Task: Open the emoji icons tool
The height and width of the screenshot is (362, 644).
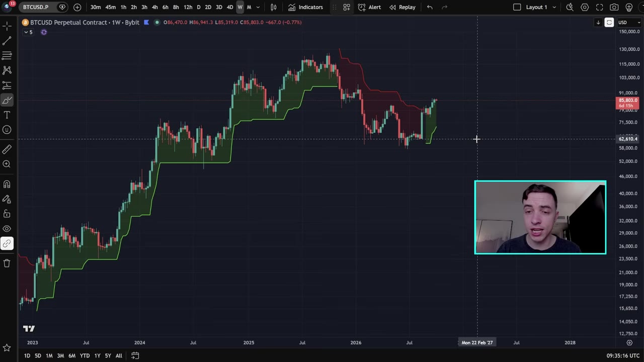Action: (x=7, y=130)
